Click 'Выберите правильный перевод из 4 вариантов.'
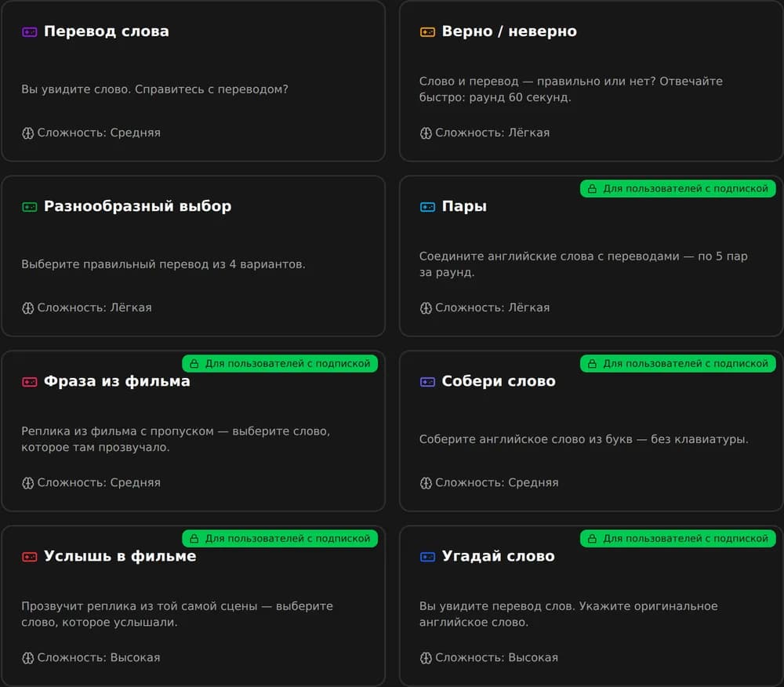784x687 pixels. [x=164, y=264]
